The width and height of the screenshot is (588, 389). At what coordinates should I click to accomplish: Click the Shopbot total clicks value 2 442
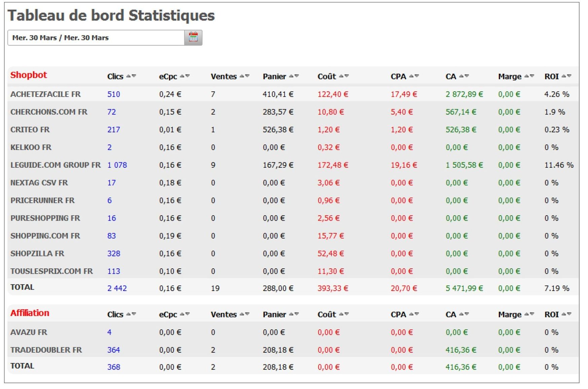(x=117, y=288)
